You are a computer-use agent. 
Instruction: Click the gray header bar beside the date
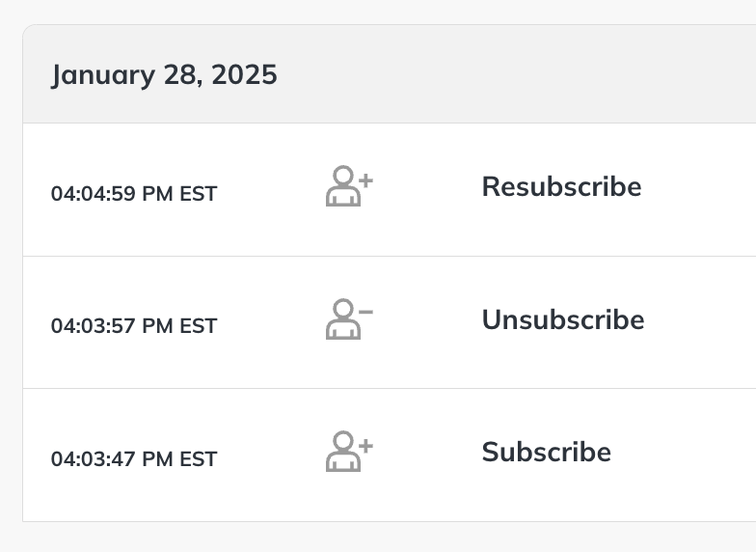516,73
